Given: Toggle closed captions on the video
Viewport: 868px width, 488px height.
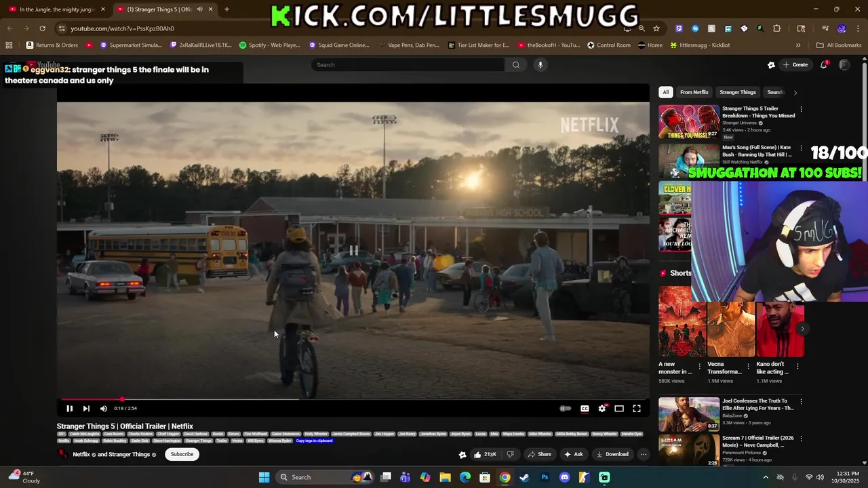Looking at the screenshot, I should (x=585, y=409).
